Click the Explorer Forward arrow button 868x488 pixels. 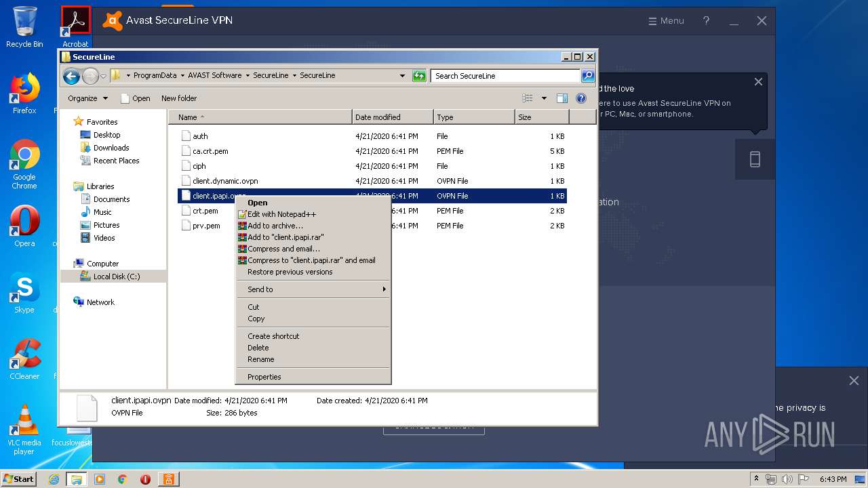click(x=90, y=76)
